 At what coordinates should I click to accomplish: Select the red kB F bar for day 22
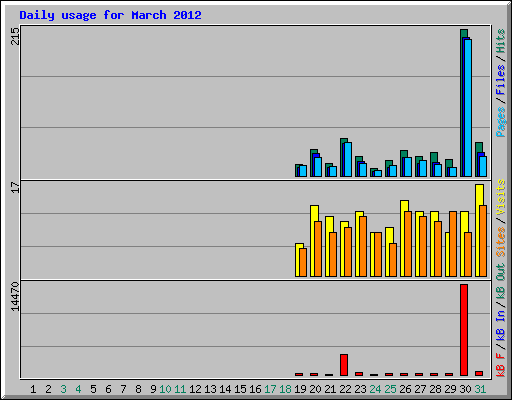pos(344,365)
